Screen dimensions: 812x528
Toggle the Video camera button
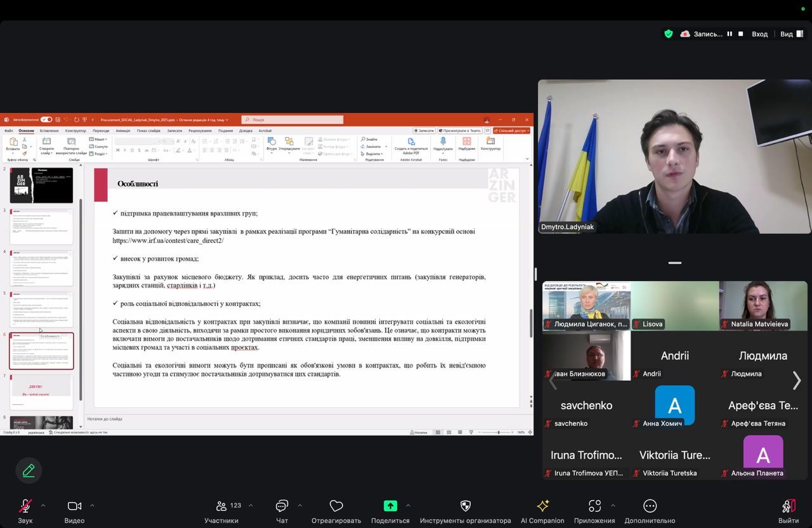[74, 506]
